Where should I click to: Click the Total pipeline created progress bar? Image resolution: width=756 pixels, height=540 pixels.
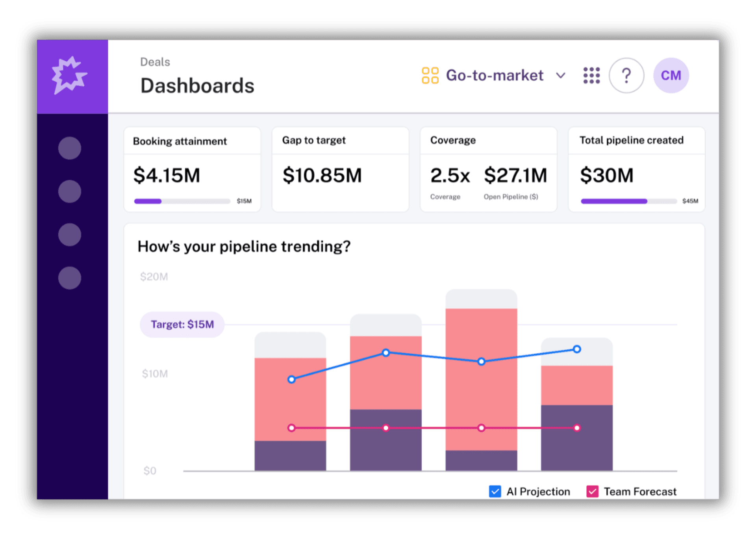click(628, 201)
